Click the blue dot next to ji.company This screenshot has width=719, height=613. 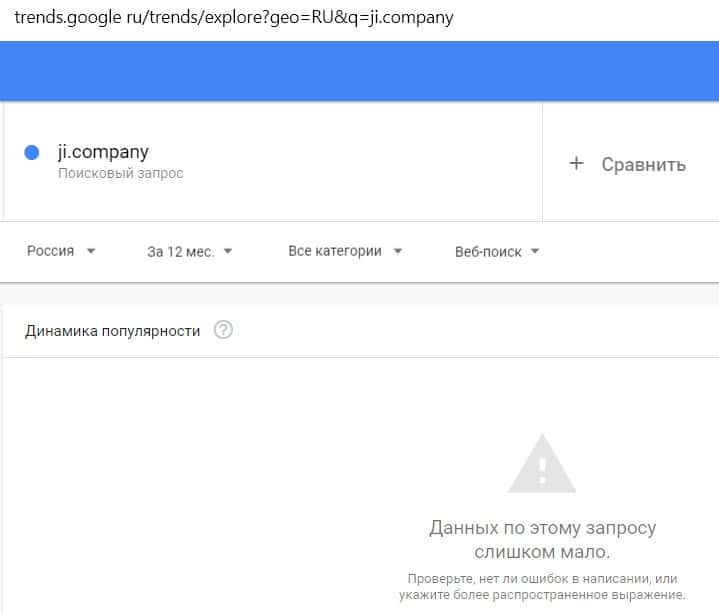pos(31,153)
